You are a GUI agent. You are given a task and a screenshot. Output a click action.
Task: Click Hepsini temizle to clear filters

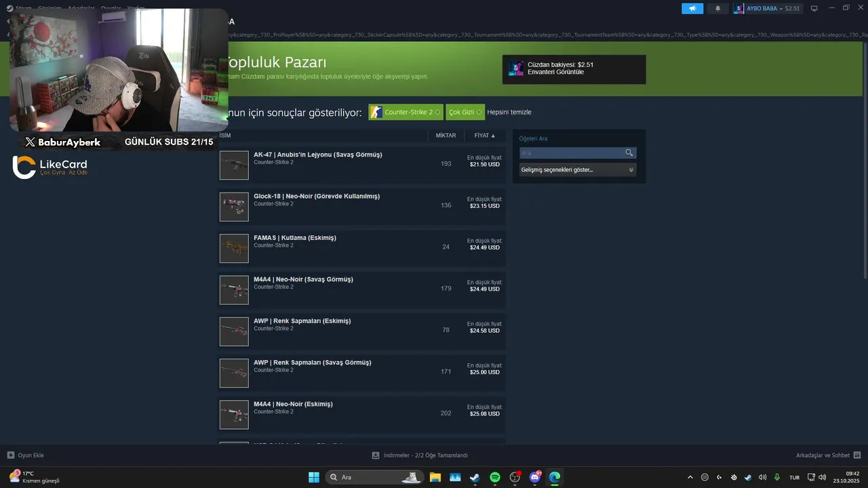(x=509, y=113)
